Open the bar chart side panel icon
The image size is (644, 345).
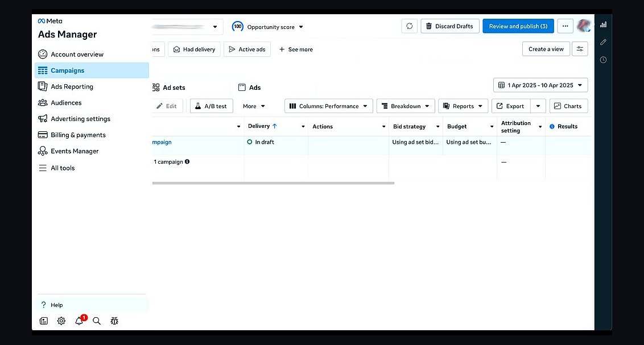(x=604, y=24)
